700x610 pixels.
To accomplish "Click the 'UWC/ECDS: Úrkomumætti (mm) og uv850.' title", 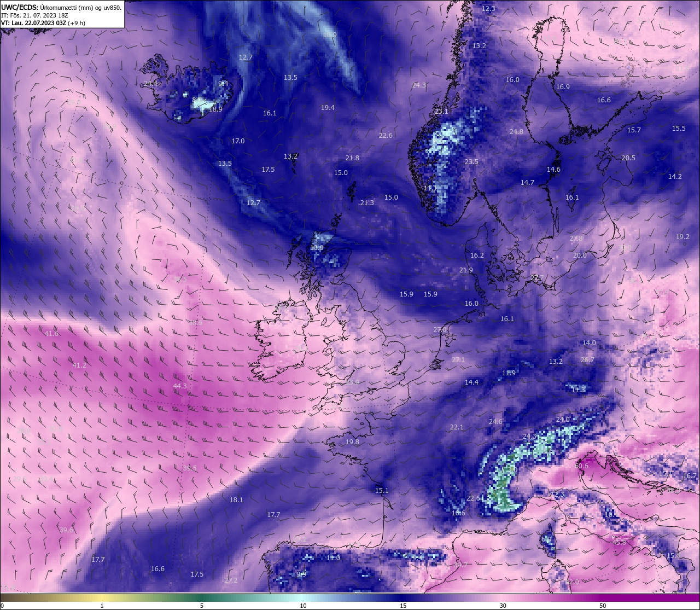I will 61,8.
